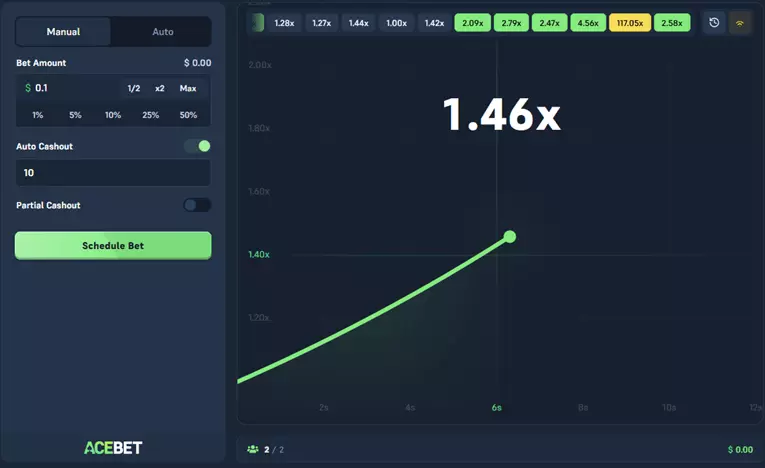Switch to the Manual tab
This screenshot has width=765, height=468.
pyautogui.click(x=63, y=32)
